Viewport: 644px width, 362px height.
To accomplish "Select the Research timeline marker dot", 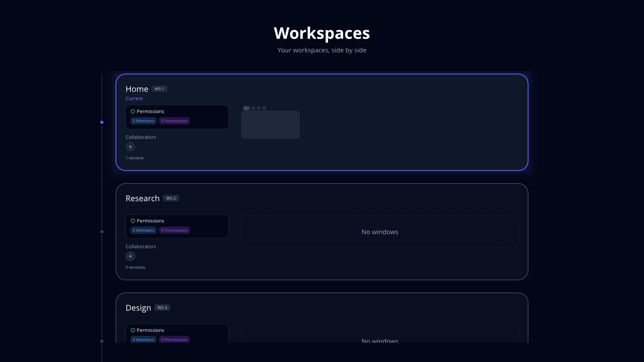I will tap(102, 232).
